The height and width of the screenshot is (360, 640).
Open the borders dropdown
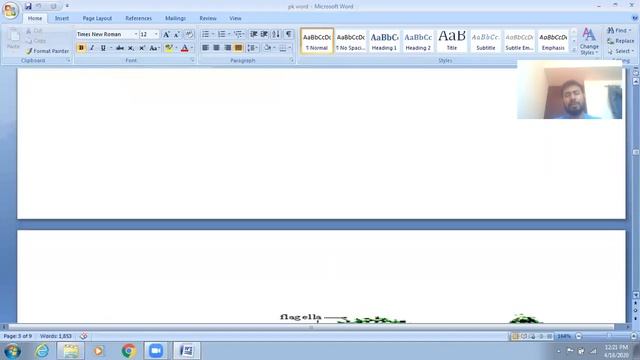(290, 48)
